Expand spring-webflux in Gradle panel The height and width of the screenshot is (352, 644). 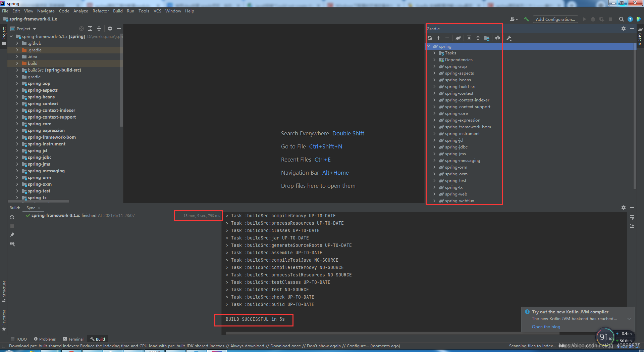[434, 201]
